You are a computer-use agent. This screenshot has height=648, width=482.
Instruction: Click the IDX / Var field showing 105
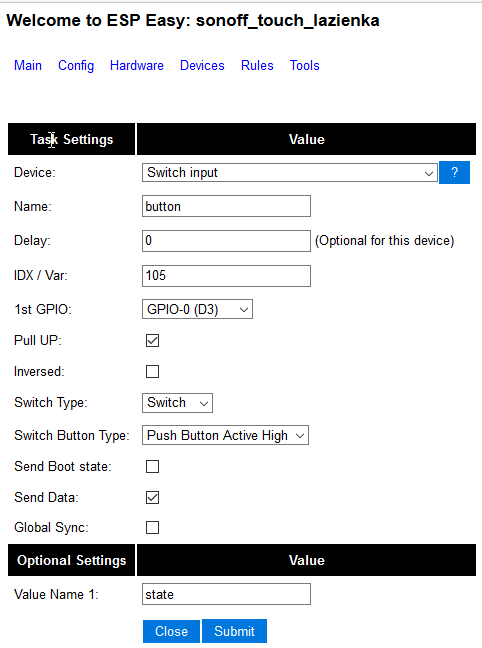pos(226,276)
